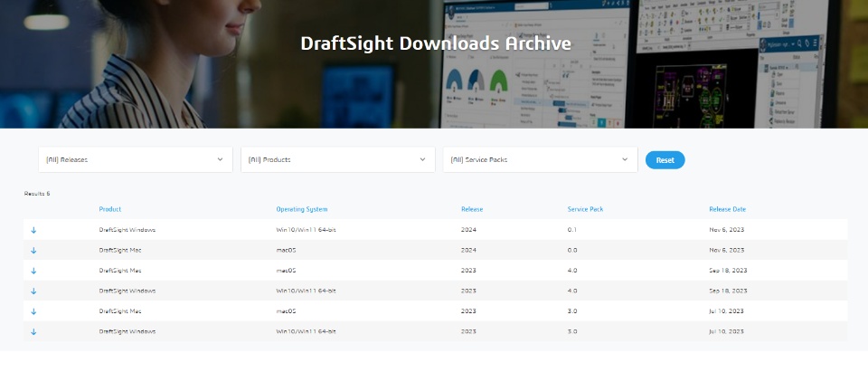Open the (All) Service Packs dropdown
The image size is (868, 382).
(x=541, y=159)
